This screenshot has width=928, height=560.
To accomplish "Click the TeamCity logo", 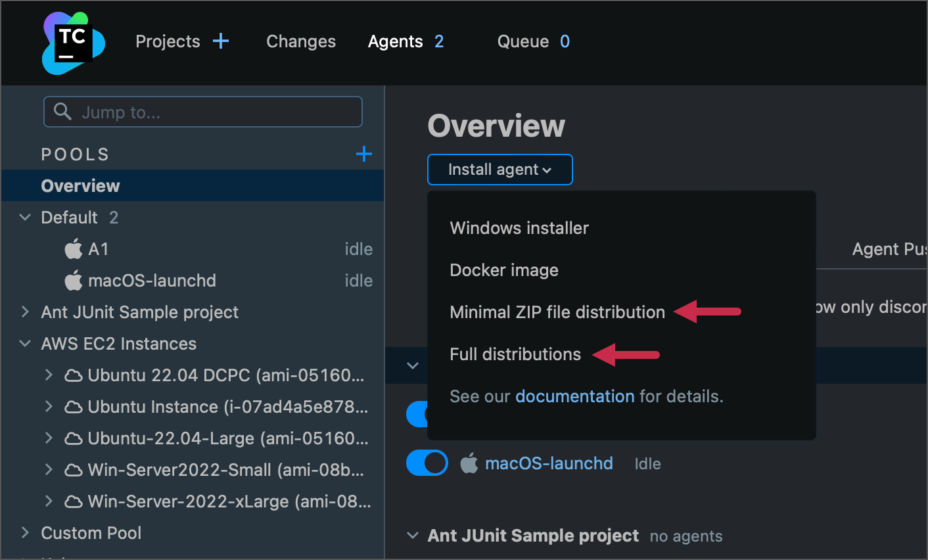I will click(72, 42).
